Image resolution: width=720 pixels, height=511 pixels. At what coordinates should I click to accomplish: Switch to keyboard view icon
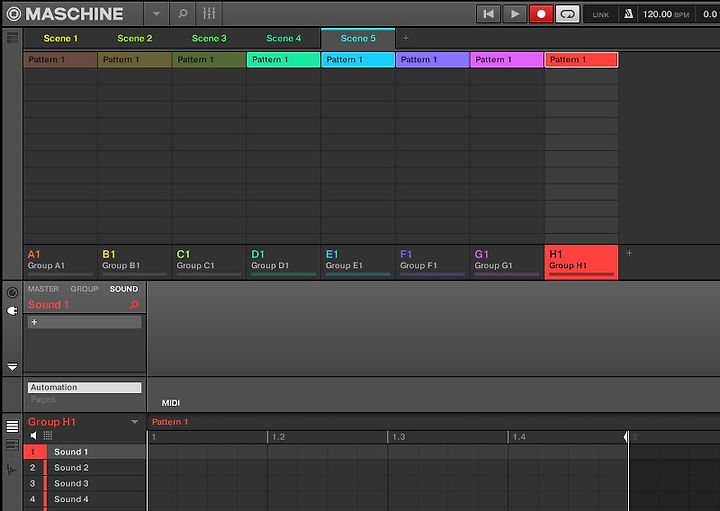pos(12,445)
